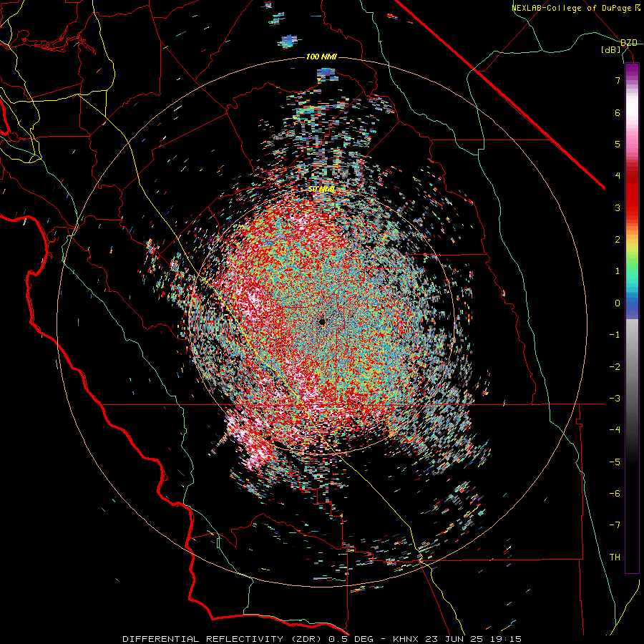Image resolution: width=644 pixels, height=644 pixels.
Task: Click the 50 NMI range ring label
Action: click(x=321, y=190)
